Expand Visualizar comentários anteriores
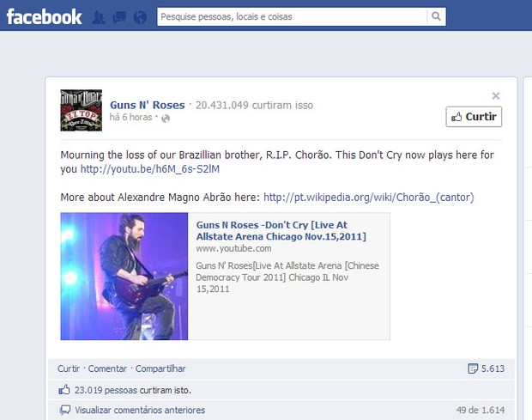Screen dimensions: 532x420 [x=140, y=411]
